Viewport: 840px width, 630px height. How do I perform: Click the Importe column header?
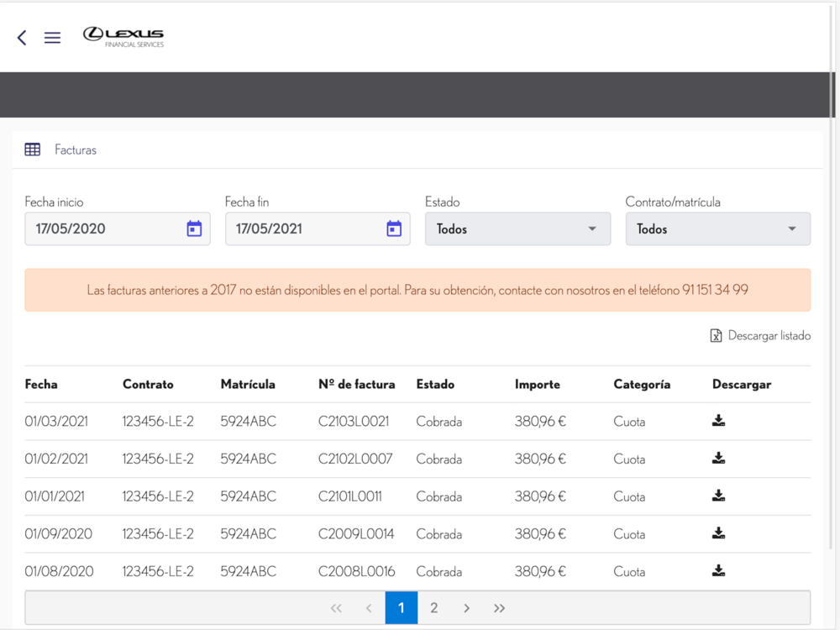[x=538, y=384]
